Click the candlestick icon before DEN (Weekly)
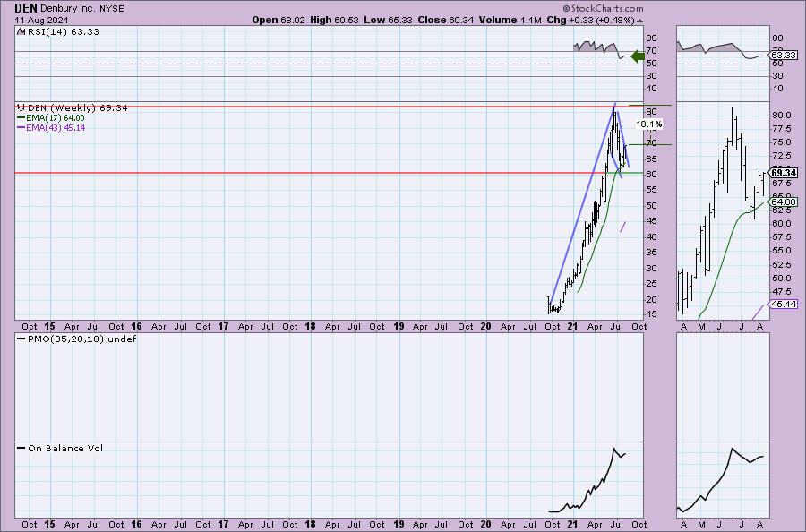 21,107
